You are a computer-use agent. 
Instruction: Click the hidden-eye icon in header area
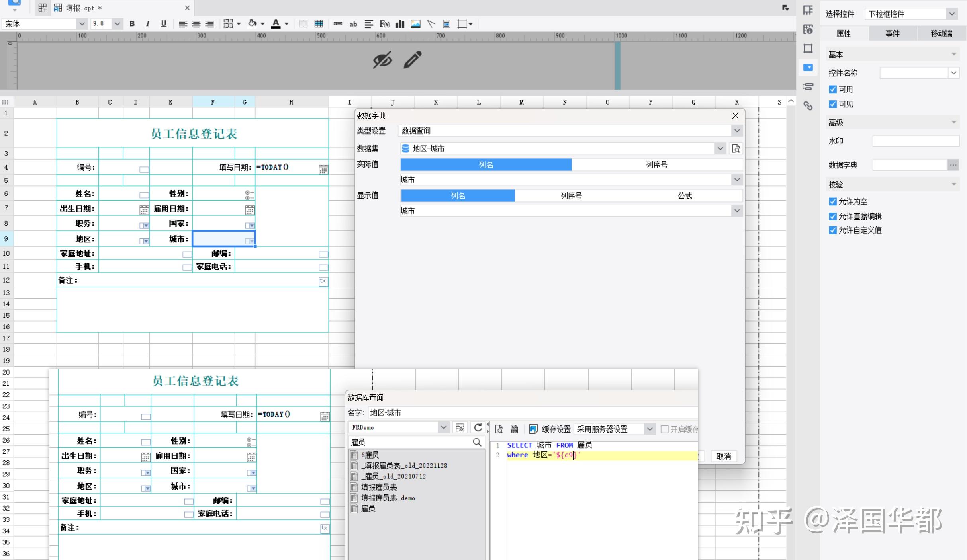click(382, 60)
